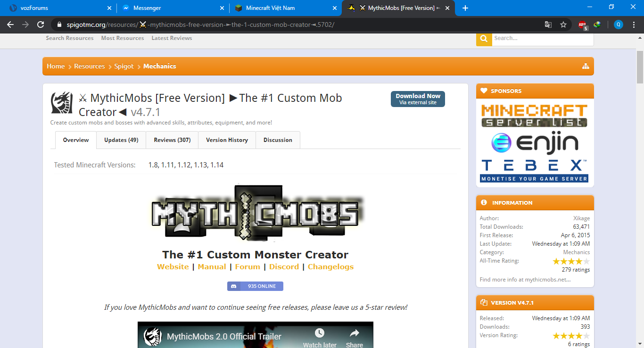Viewport: 644px width, 348px height.
Task: Click the MythicMobs 2.0 Official Trailer title
Action: point(224,337)
